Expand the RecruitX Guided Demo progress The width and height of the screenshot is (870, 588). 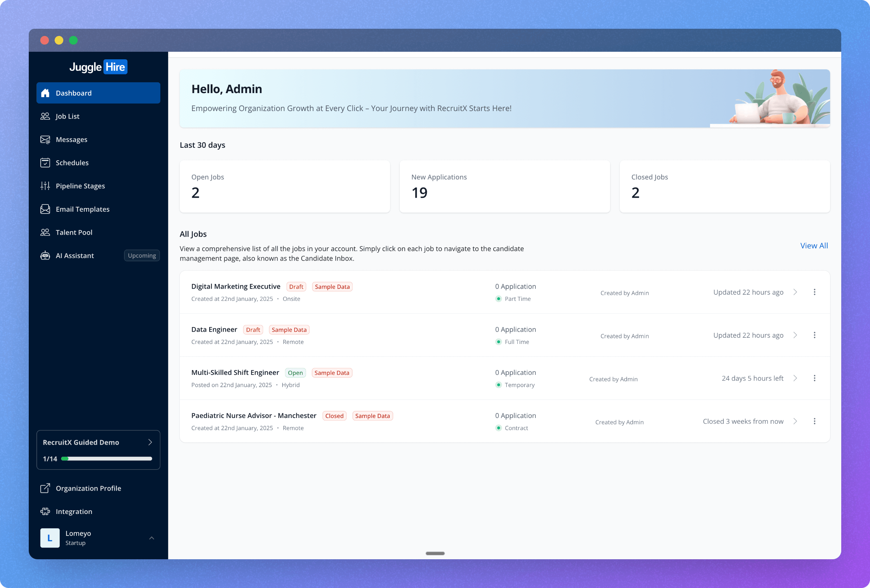click(x=150, y=442)
